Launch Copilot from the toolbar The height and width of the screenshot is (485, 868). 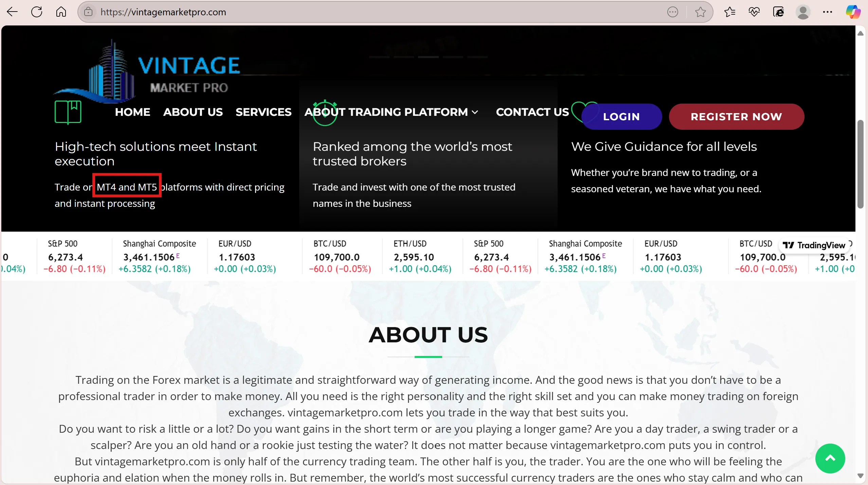853,12
